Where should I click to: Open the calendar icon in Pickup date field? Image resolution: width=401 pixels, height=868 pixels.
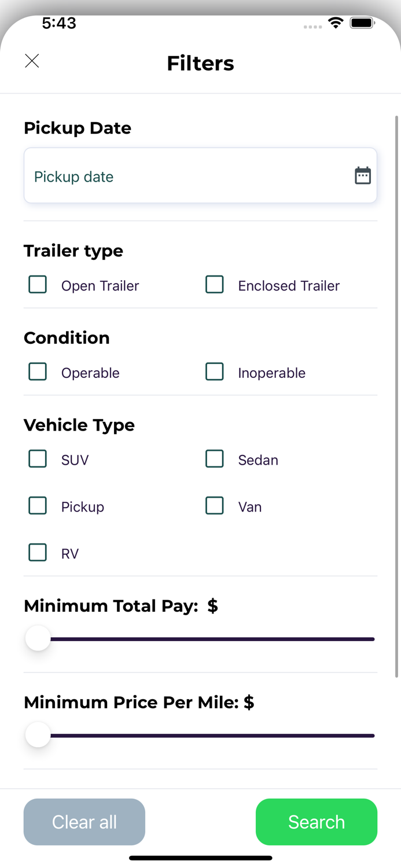(363, 175)
